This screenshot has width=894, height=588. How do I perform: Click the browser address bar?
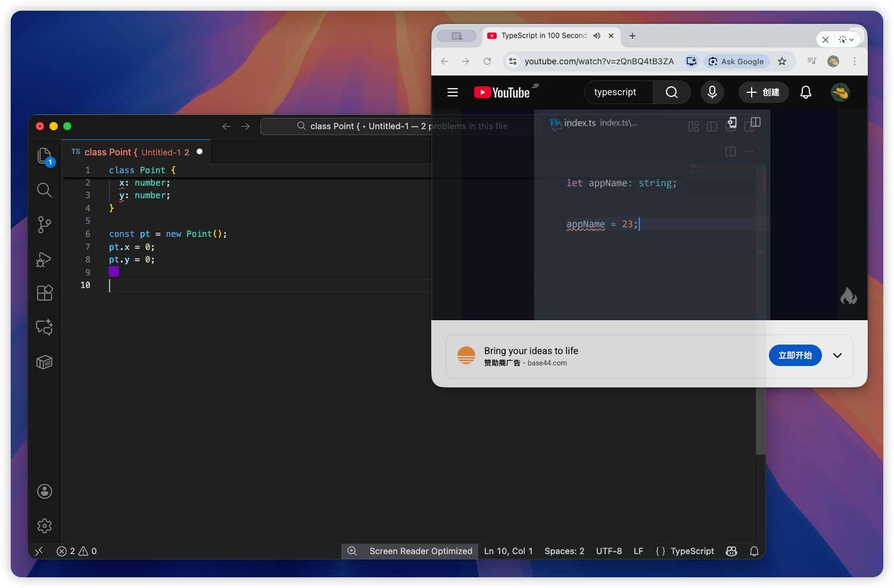600,61
